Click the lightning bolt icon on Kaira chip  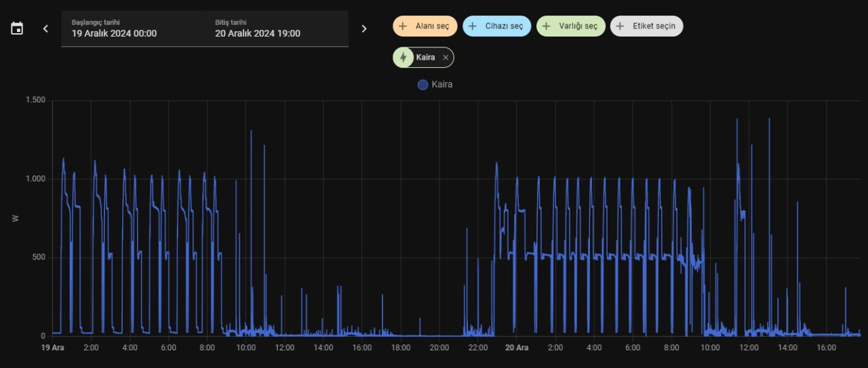[403, 58]
